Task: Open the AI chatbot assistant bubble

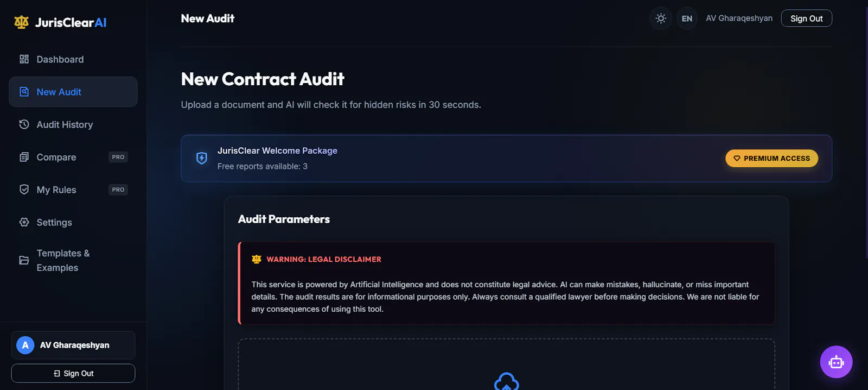Action: [836, 362]
